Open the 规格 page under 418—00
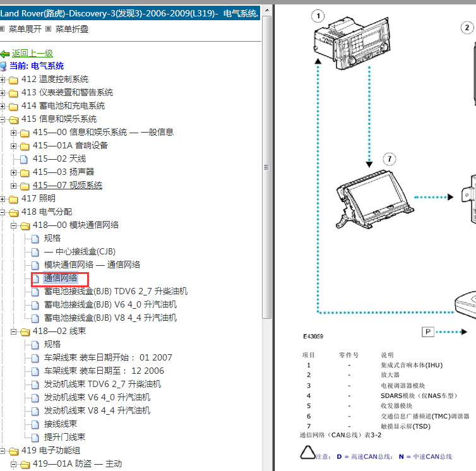Screen dimensions: 476x471 point(52,238)
